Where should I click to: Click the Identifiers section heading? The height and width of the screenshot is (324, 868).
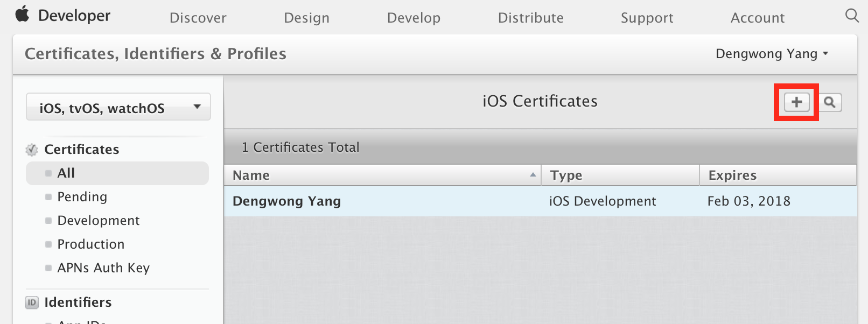point(78,302)
